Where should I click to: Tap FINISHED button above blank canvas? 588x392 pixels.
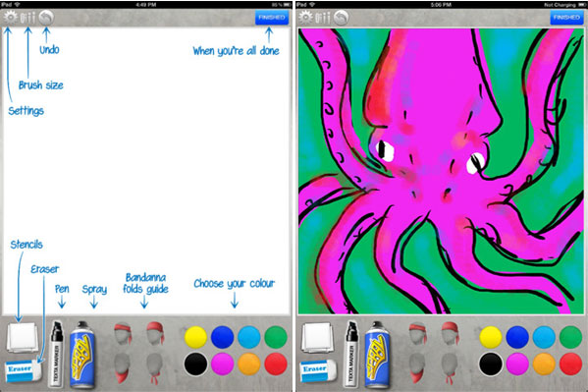click(272, 18)
